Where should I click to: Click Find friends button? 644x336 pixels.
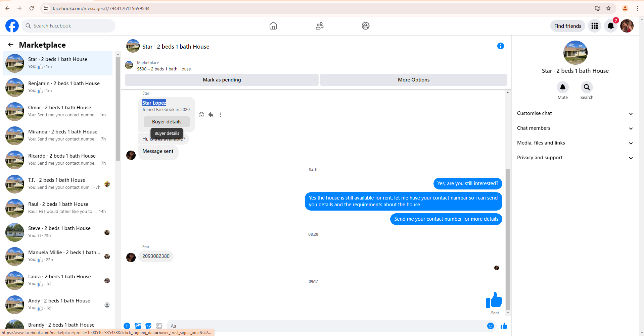click(x=567, y=26)
